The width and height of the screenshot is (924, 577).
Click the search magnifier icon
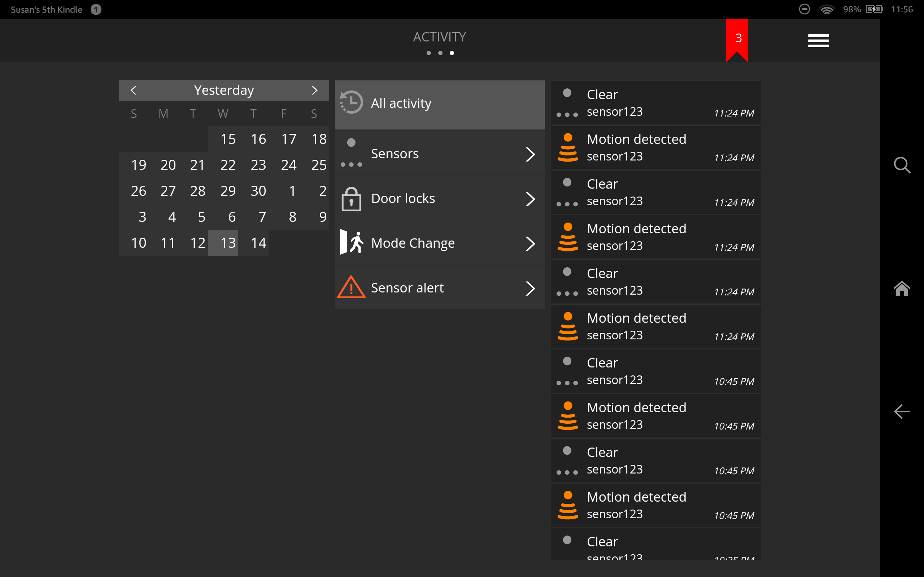pos(902,165)
